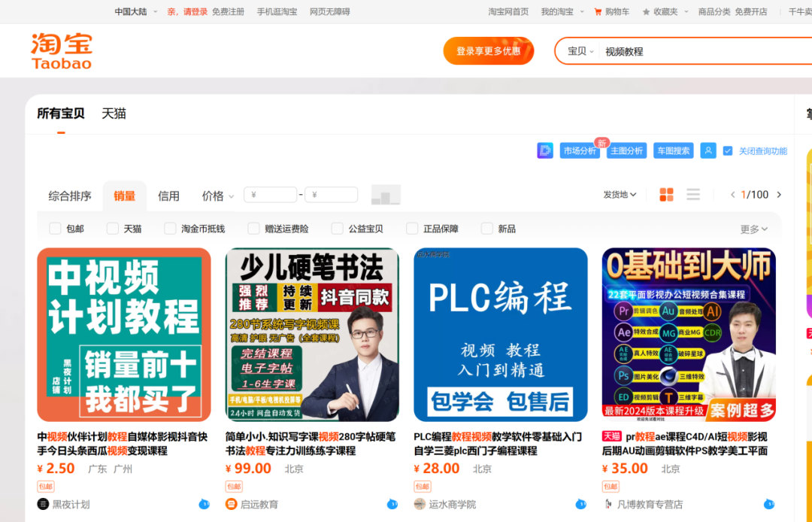812x522 pixels.
Task: Click 亲，请登录 link
Action: tap(187, 11)
